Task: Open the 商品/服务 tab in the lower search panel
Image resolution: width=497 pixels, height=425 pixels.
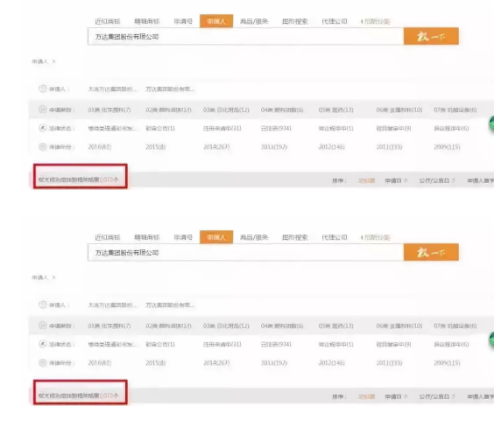Action: pos(254,237)
